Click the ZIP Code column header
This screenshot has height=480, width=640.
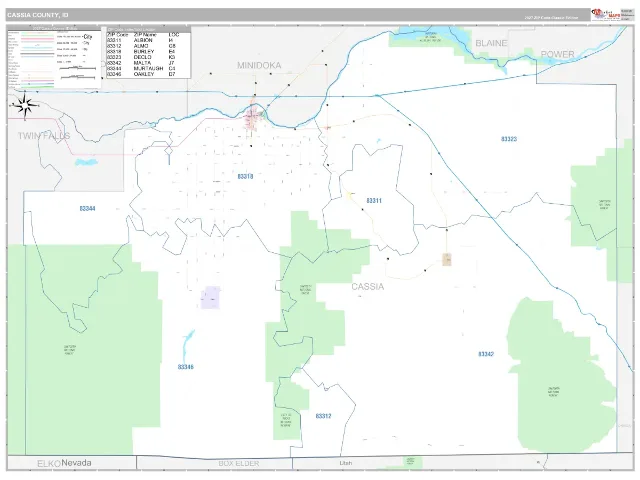tap(118, 35)
